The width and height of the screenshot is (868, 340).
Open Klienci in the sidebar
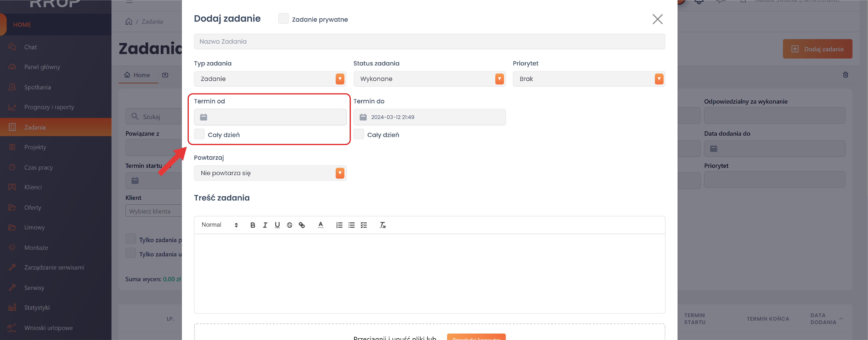coord(33,187)
